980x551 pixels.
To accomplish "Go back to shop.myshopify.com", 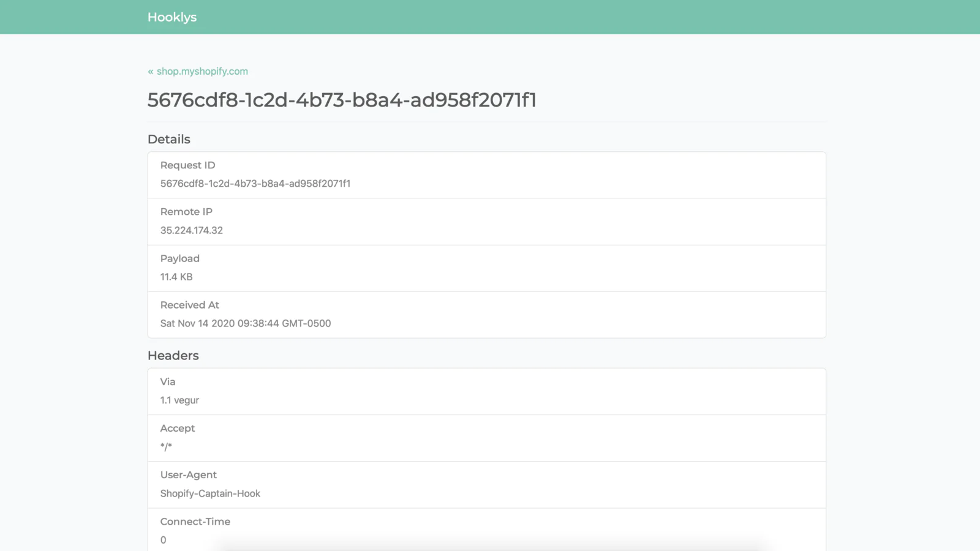I will [x=198, y=71].
